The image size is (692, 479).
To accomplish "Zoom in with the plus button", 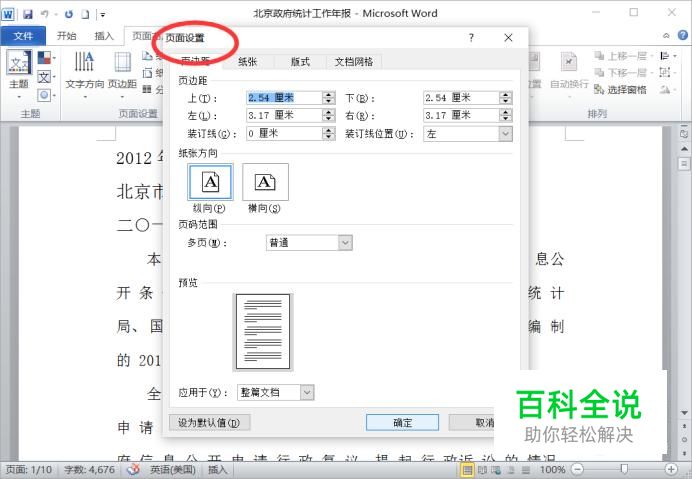I will coord(671,469).
